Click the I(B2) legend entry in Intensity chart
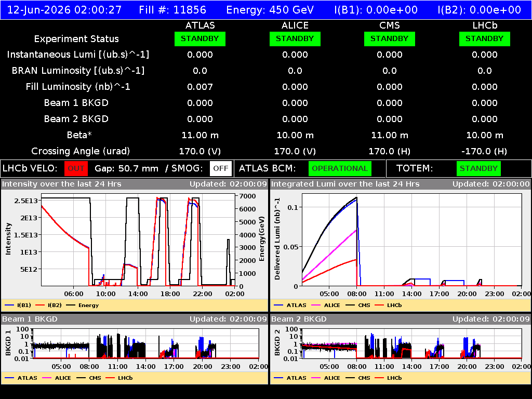The image size is (532, 399). tap(49, 305)
